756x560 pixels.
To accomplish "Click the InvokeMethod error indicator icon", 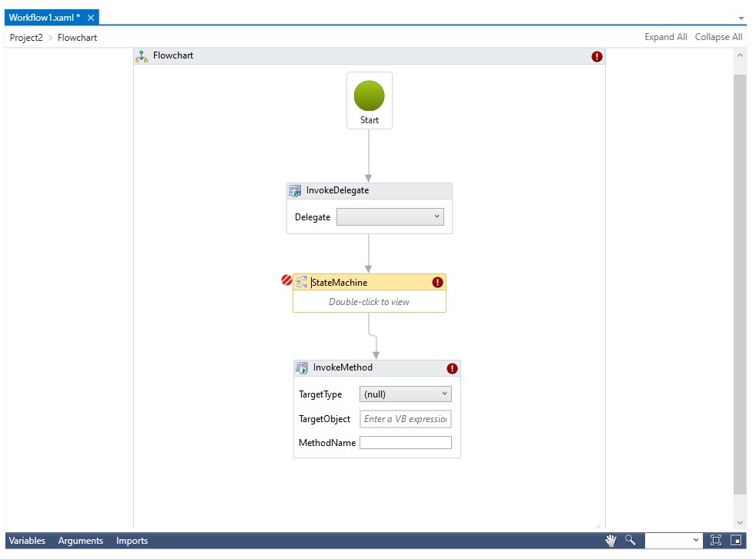I will [452, 368].
